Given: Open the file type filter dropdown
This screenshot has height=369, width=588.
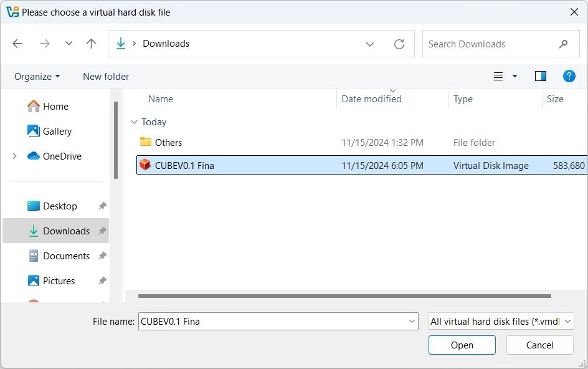Looking at the screenshot, I should (x=501, y=322).
